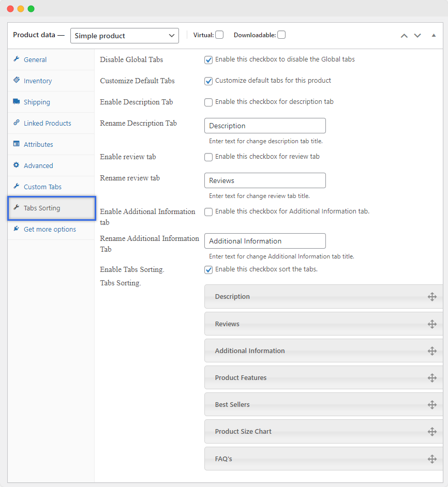Open the Attributes tab
Viewport: 448px width, 487px height.
[38, 145]
